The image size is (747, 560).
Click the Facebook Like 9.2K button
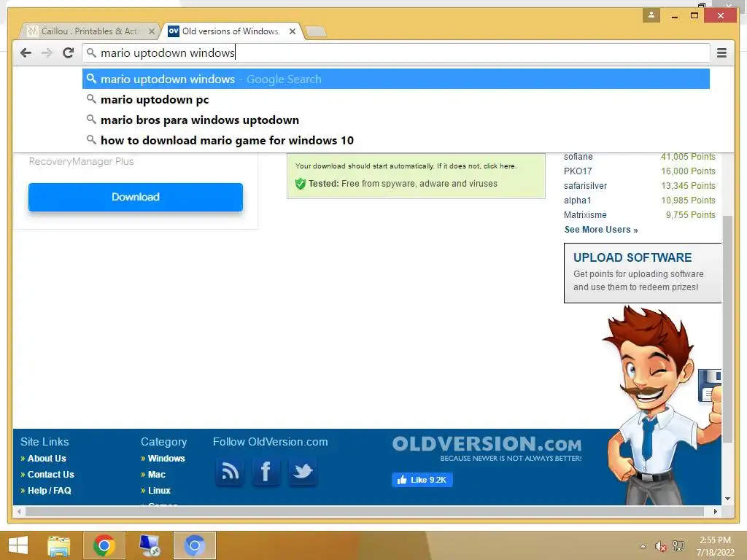[x=422, y=480]
